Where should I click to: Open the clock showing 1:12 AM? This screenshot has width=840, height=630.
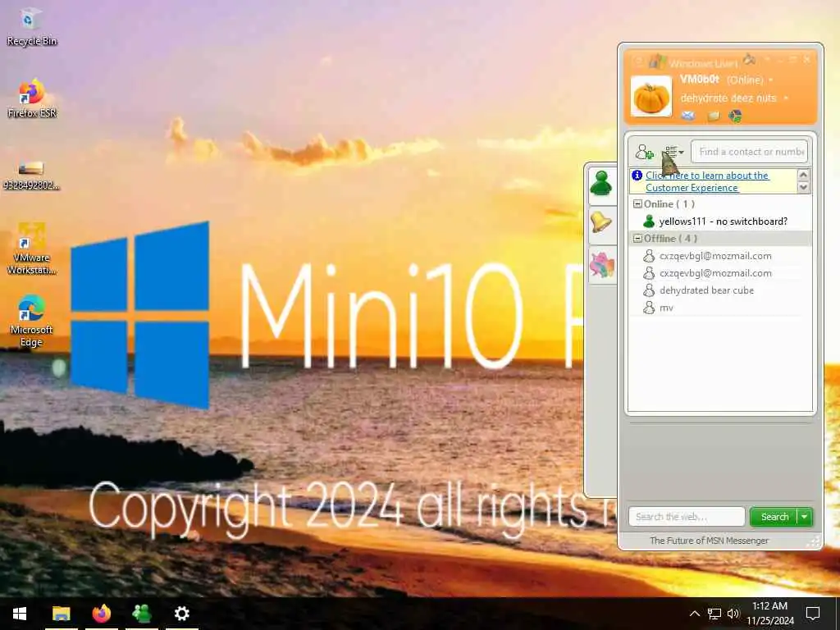coord(769,614)
